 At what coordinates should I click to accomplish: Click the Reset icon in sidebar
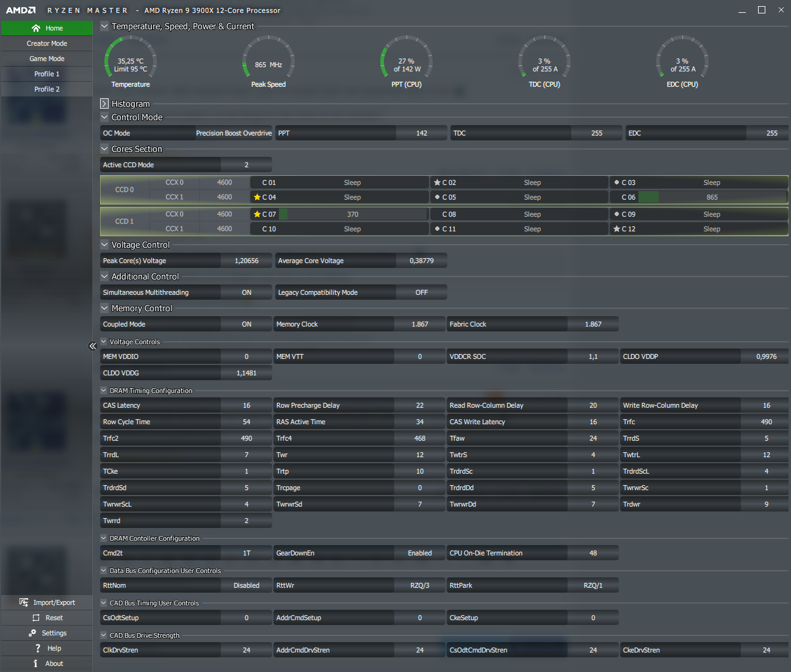(35, 618)
